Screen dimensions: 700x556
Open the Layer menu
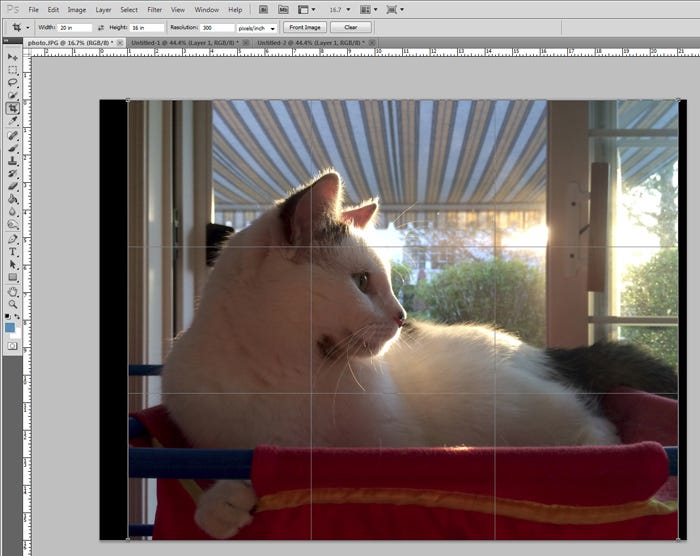[103, 9]
